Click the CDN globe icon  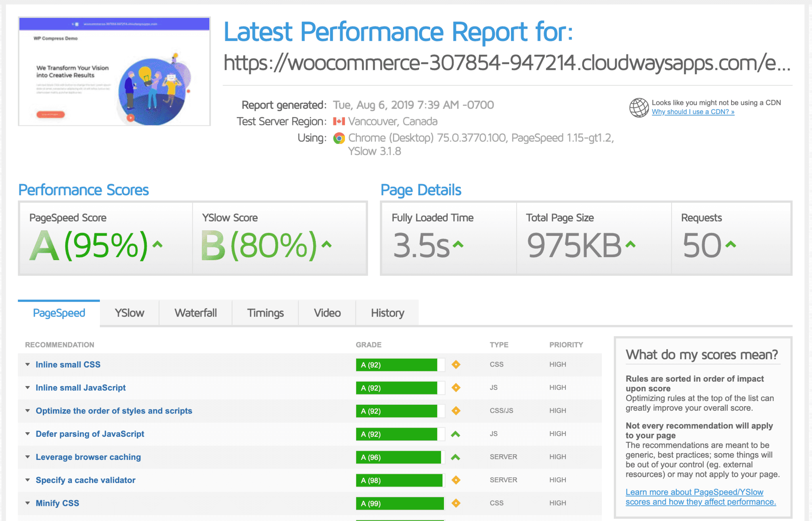[639, 108]
